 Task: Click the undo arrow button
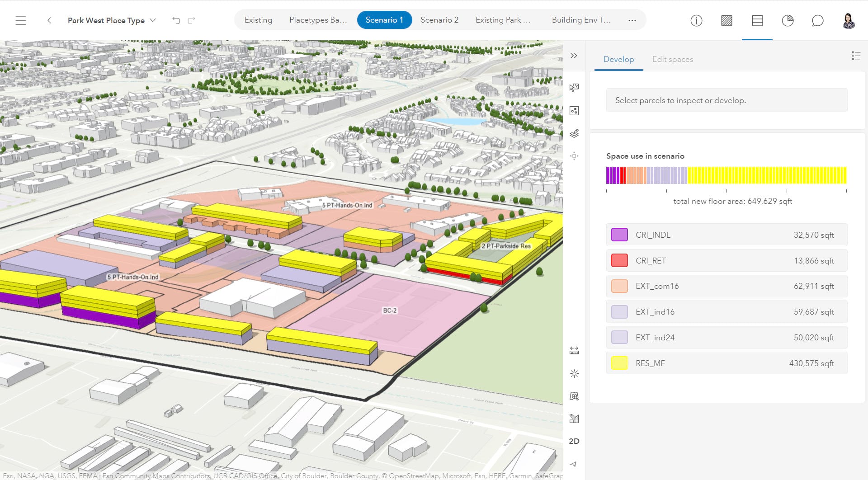tap(176, 20)
